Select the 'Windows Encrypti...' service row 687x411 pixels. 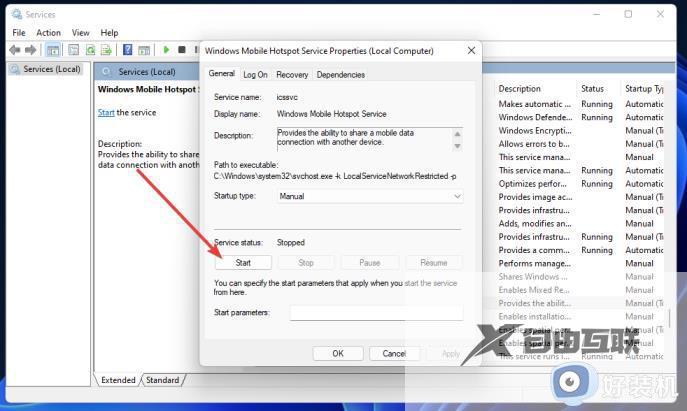click(x=580, y=131)
